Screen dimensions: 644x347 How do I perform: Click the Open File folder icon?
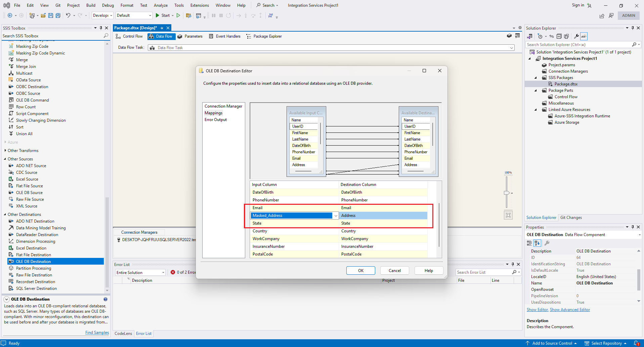coord(43,15)
